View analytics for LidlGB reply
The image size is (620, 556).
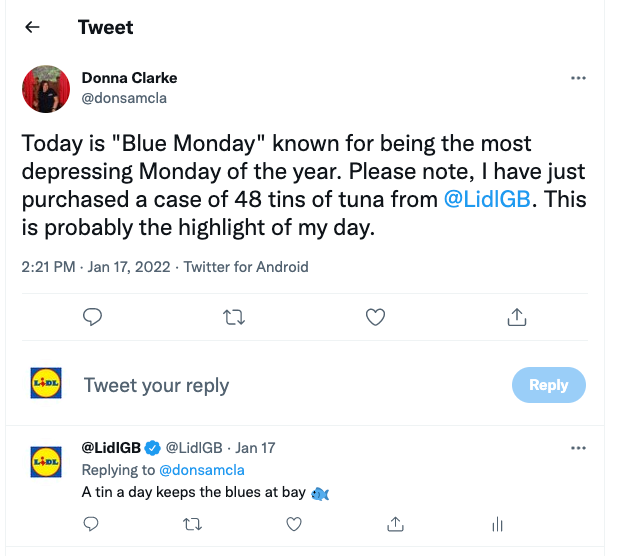click(496, 523)
